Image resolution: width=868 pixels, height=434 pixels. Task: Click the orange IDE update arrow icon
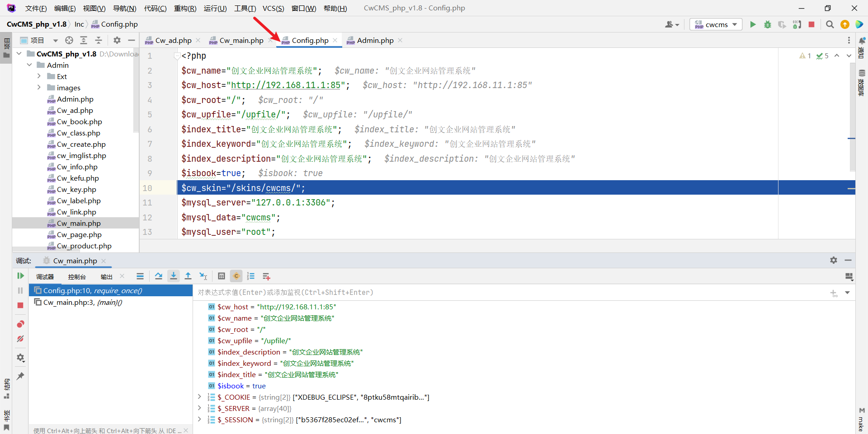(844, 24)
